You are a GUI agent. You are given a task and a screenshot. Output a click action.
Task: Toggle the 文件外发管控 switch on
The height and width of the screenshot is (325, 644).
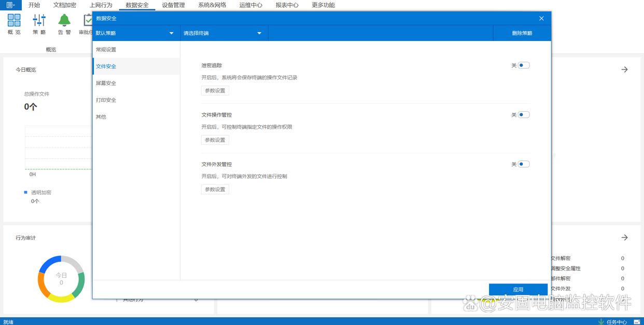pyautogui.click(x=524, y=164)
